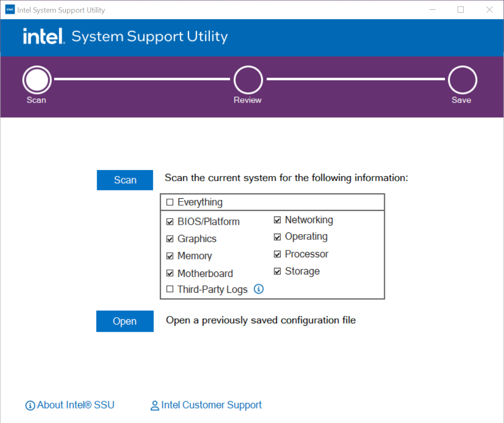
Task: Click the Intel logo in the header
Action: pyautogui.click(x=44, y=36)
